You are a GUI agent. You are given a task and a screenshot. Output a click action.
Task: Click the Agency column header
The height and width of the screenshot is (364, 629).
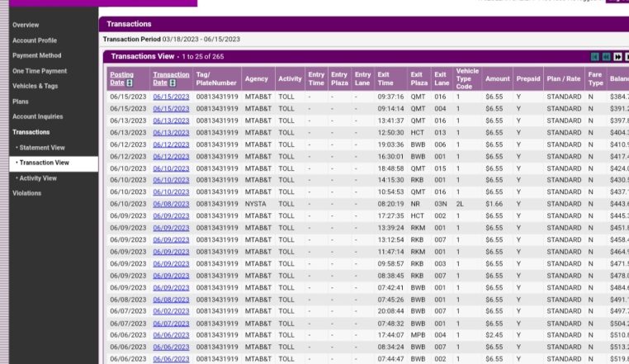pos(257,78)
